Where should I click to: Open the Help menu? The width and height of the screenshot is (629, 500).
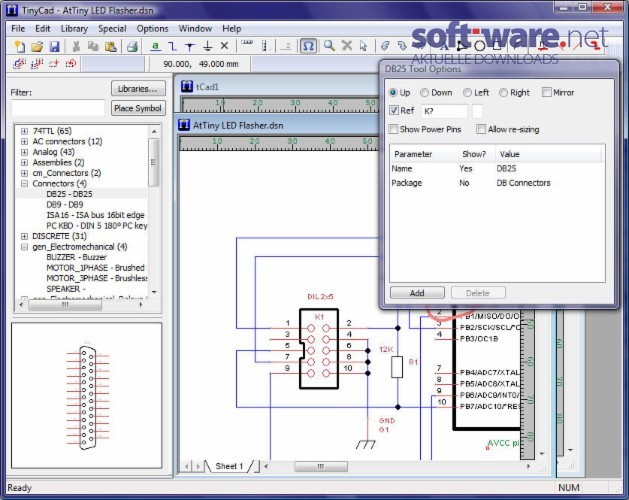[231, 28]
